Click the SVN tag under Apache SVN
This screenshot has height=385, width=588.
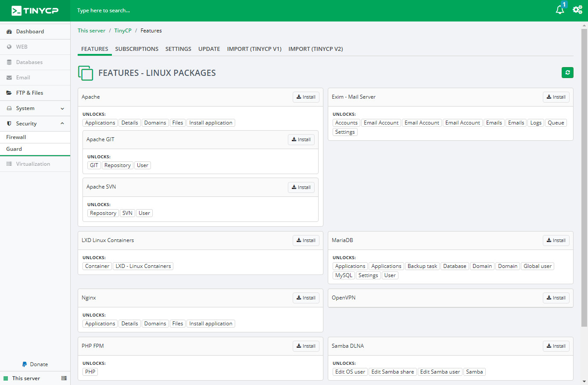[127, 213]
